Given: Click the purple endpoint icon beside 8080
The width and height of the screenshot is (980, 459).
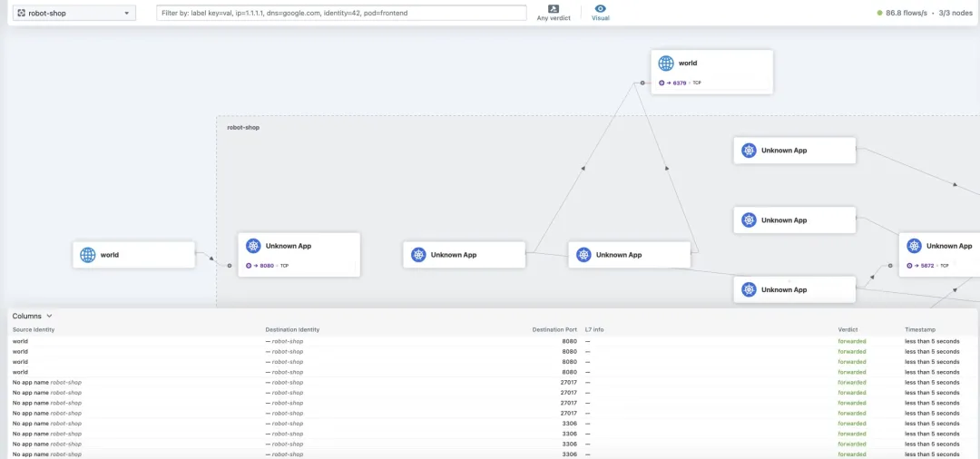Looking at the screenshot, I should (x=249, y=266).
